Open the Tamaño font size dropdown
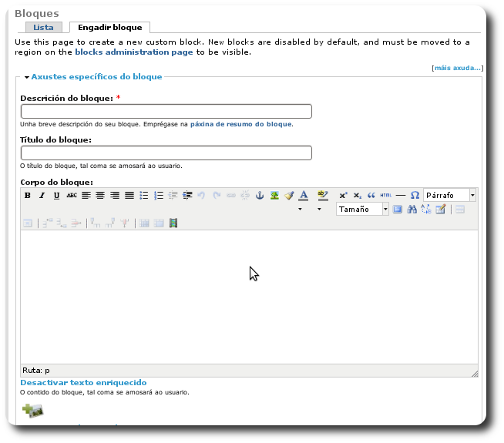The image size is (504, 443). pos(364,210)
